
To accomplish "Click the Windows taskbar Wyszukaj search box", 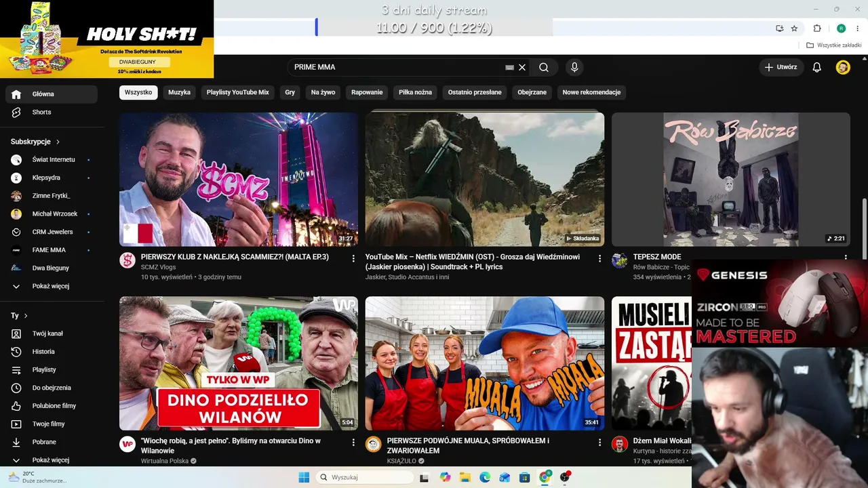I will coord(365,477).
